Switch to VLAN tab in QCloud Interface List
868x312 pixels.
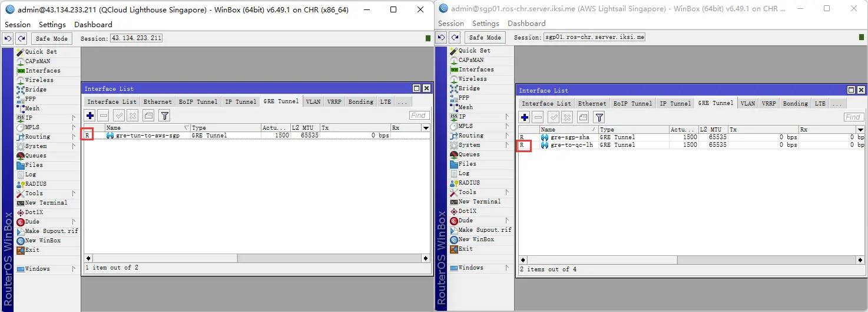click(313, 101)
